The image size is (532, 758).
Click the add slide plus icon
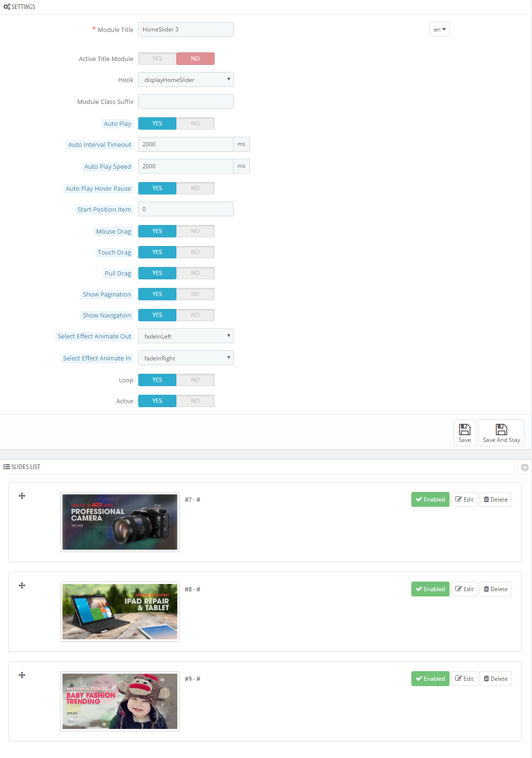coord(524,467)
